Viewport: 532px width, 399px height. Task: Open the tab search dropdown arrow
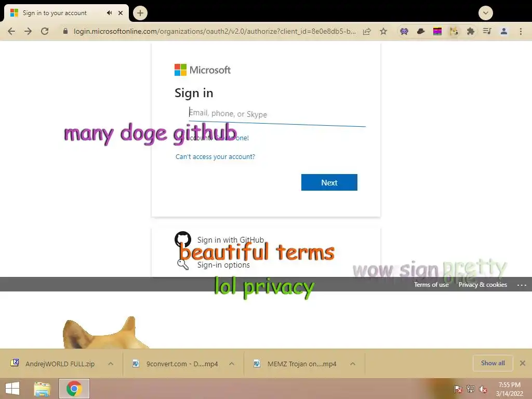(x=486, y=13)
